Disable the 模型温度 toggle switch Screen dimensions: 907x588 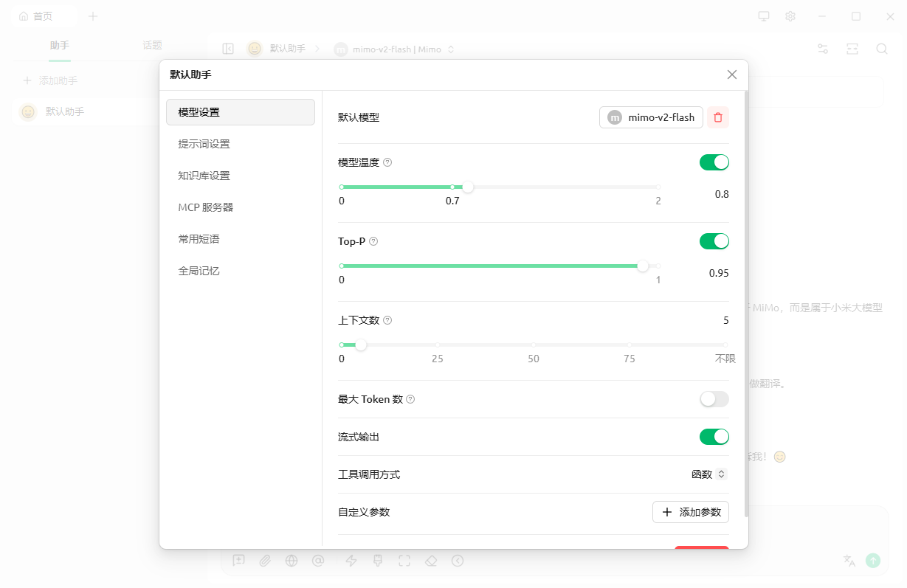[714, 162]
